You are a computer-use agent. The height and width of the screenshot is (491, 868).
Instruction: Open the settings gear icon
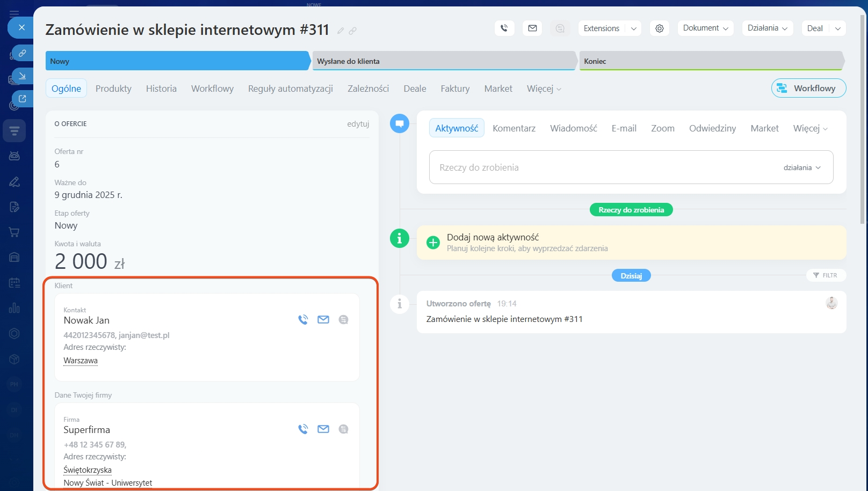point(659,28)
